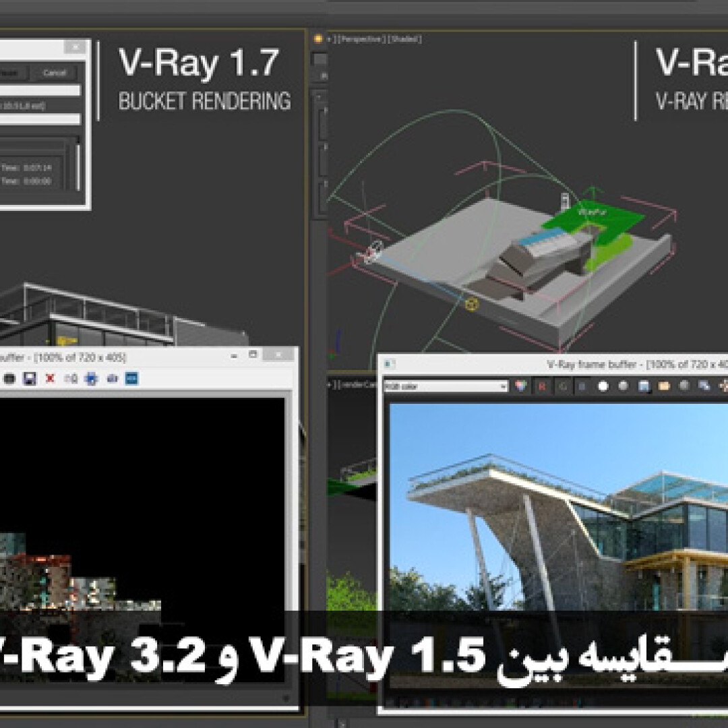This screenshot has height=728, width=728.
Task: Save rendered image in right frame buffer
Action: pos(644,386)
